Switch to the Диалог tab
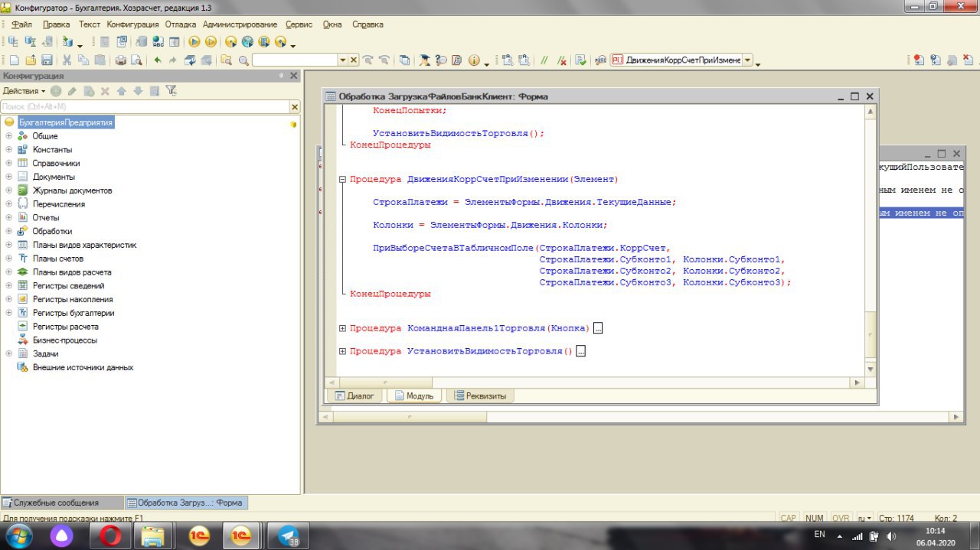Screen dimensions: 980x550 [354, 396]
